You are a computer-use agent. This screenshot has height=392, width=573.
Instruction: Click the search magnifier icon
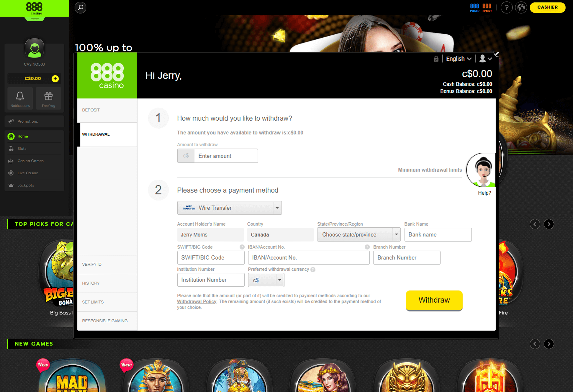click(80, 8)
